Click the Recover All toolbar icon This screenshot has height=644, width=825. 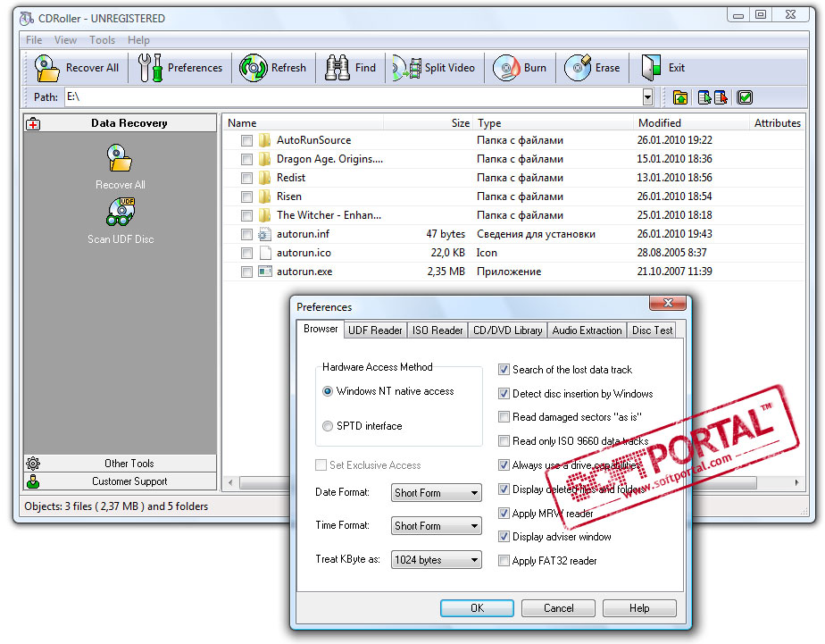[x=46, y=68]
